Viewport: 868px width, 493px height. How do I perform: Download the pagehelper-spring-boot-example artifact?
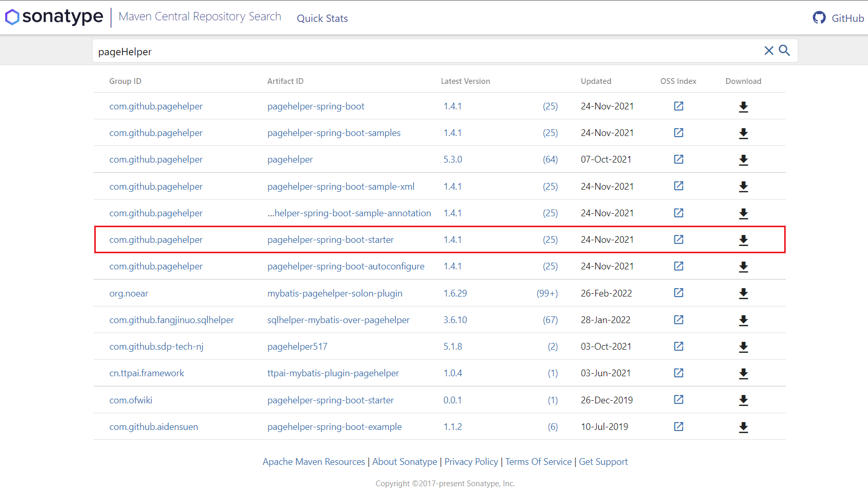(743, 426)
